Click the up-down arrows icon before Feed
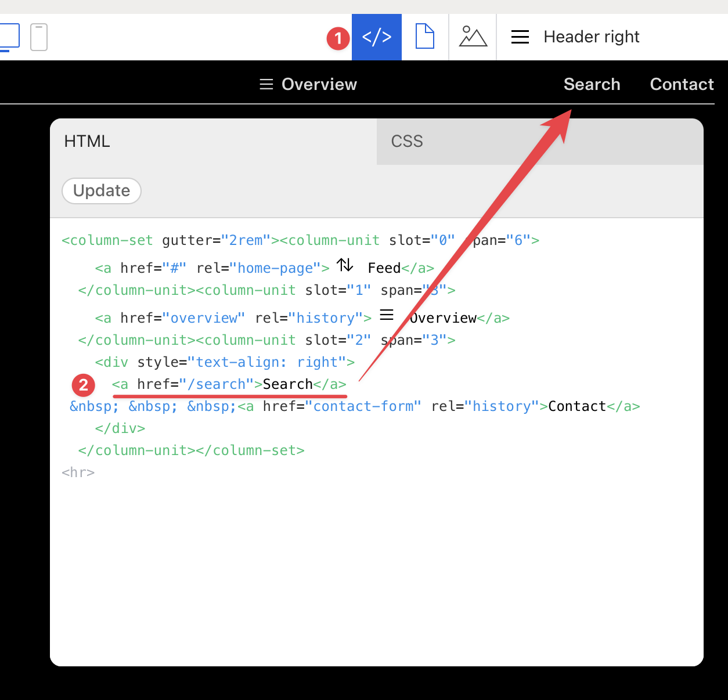 coord(345,265)
